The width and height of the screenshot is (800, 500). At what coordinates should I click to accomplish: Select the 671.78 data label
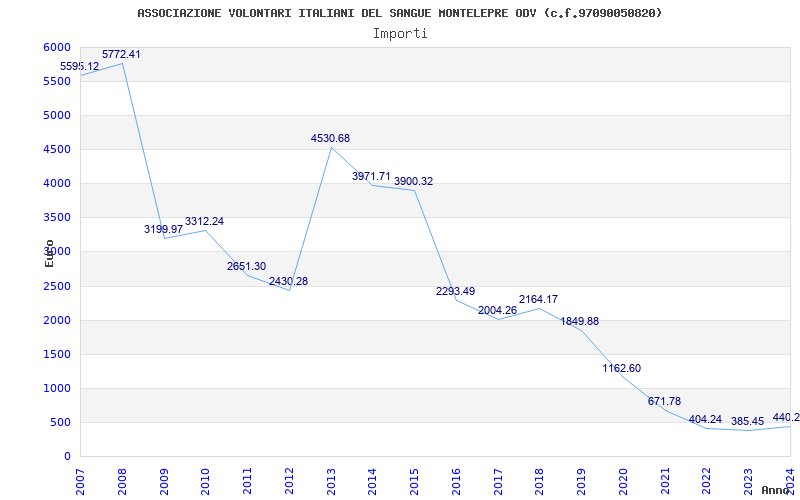664,402
